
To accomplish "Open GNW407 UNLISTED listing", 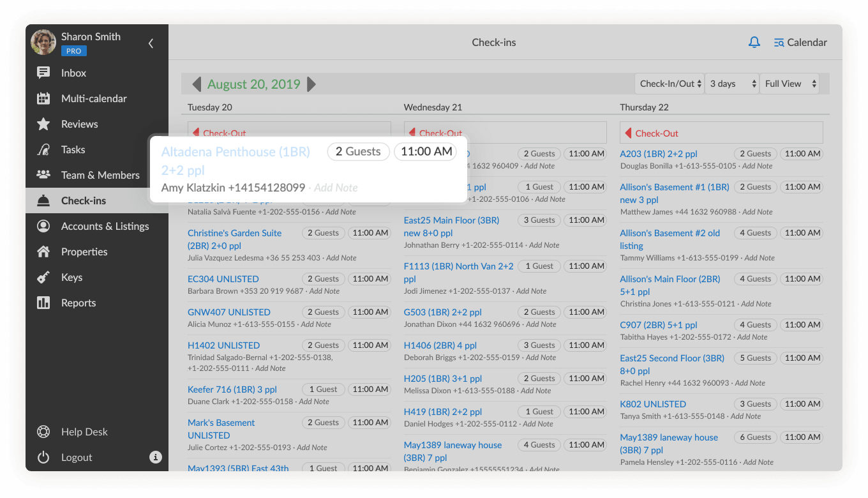I will [229, 312].
